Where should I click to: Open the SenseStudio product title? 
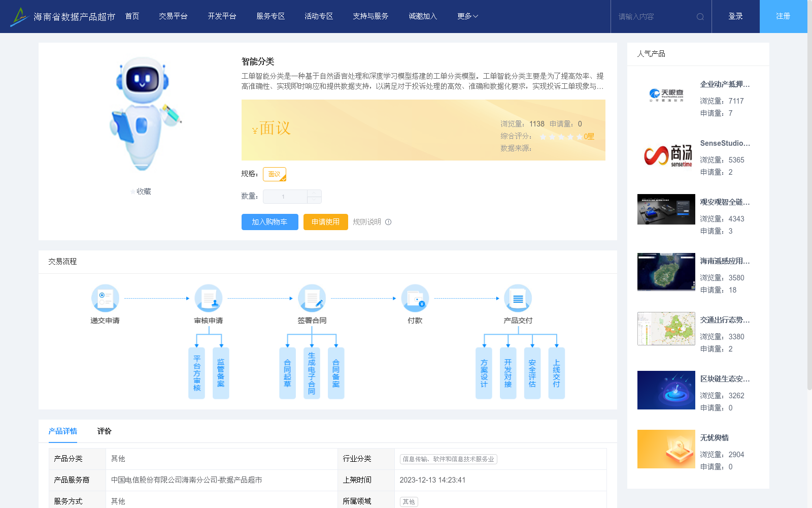click(x=725, y=143)
